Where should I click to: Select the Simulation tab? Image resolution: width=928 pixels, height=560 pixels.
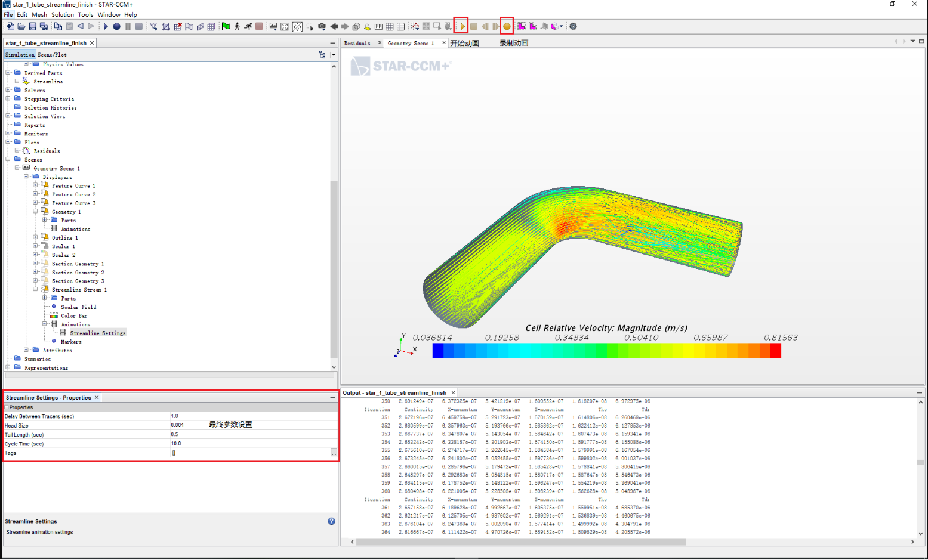(20, 55)
